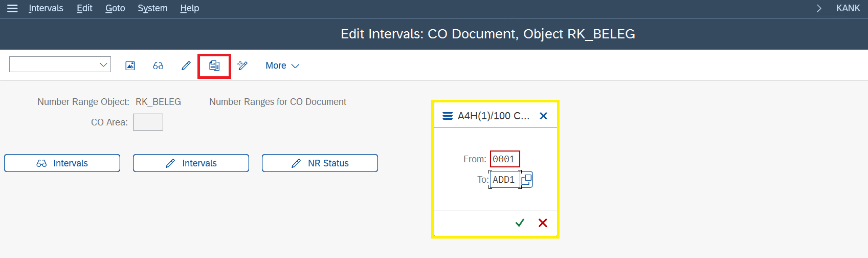Click the display Intervals button with glasses
Screen dimensions: 868x258
click(62, 163)
